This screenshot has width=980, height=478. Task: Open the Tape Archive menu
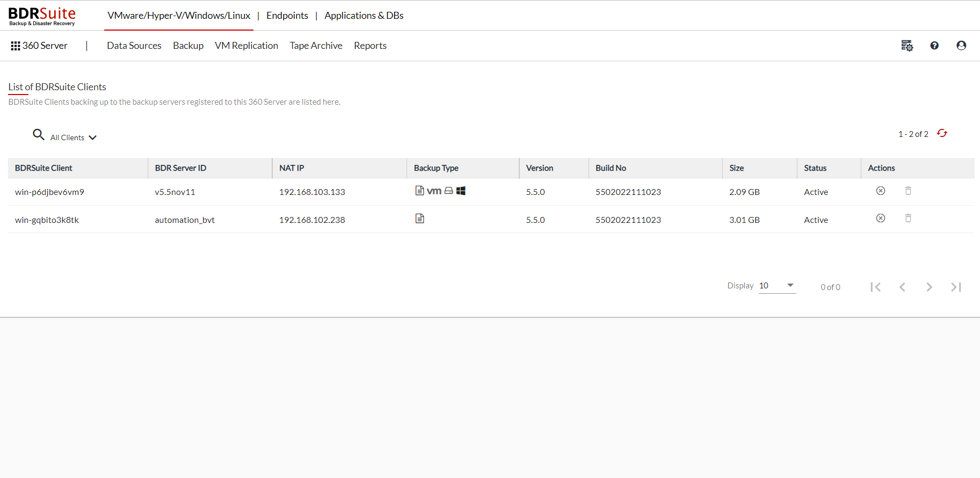point(316,46)
